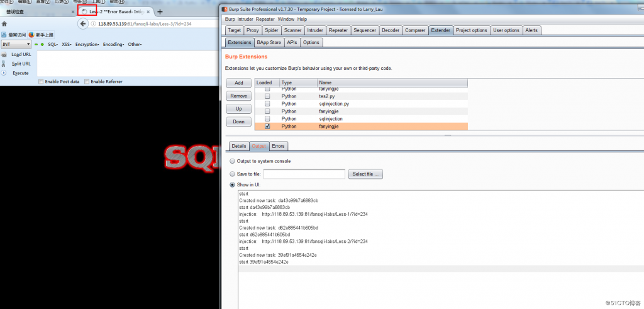Open the BApp Store sub-tab
This screenshot has width=644, height=309.
pos(269,42)
